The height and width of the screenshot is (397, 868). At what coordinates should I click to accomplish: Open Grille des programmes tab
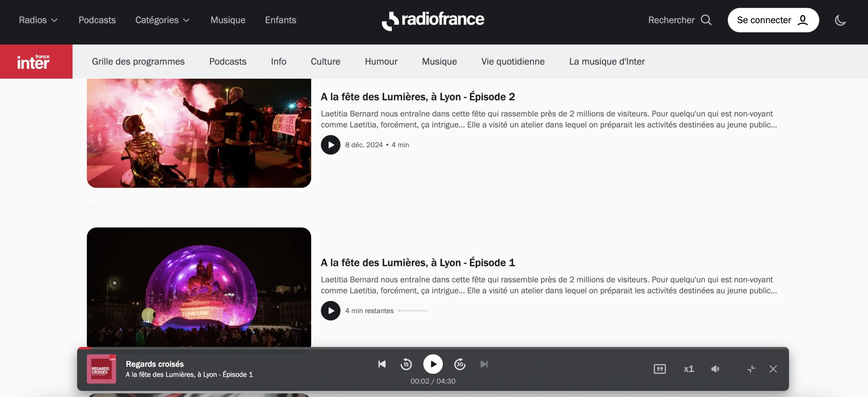[138, 61]
